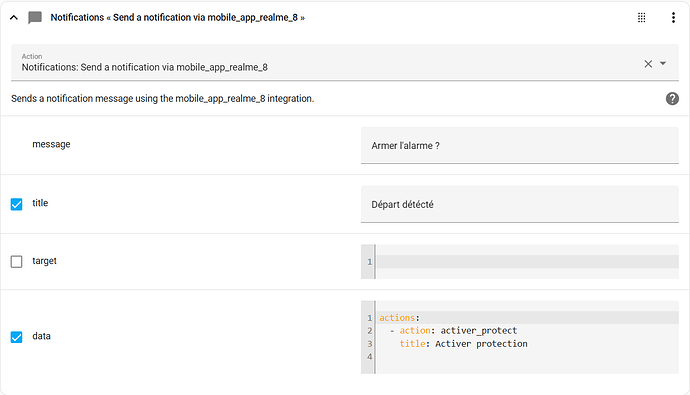The width and height of the screenshot is (690, 395).
Task: Click the Action combo box field
Action: coord(345,62)
